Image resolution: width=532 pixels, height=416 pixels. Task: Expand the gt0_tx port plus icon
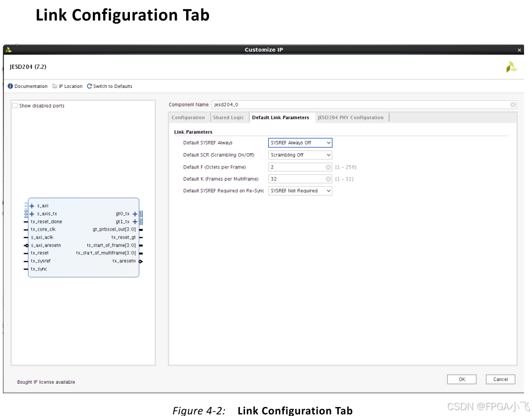tap(135, 214)
